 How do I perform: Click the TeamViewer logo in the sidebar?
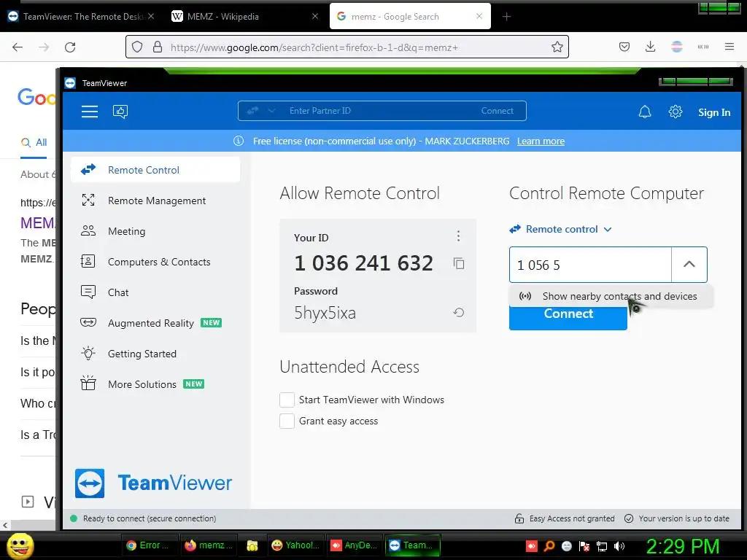153,483
